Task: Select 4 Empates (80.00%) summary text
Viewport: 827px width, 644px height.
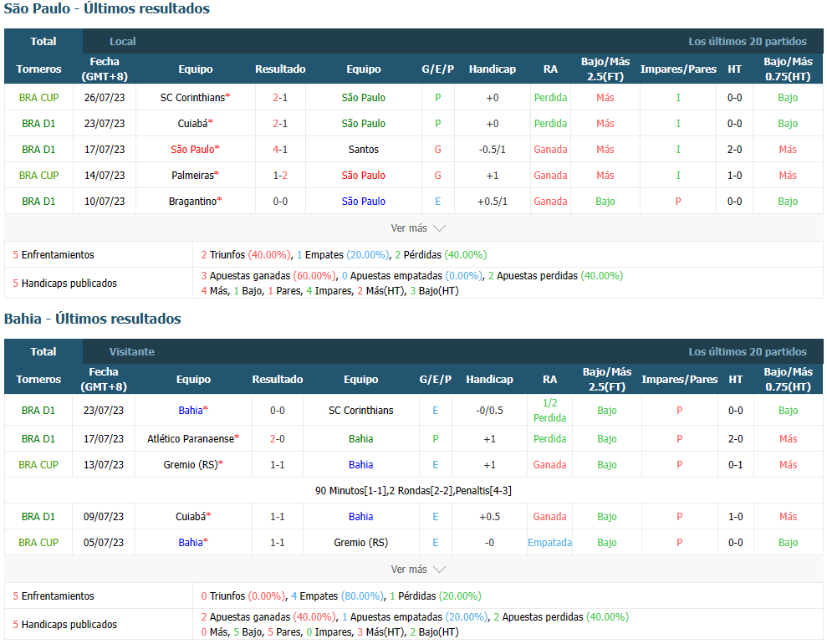Action: 339,596
